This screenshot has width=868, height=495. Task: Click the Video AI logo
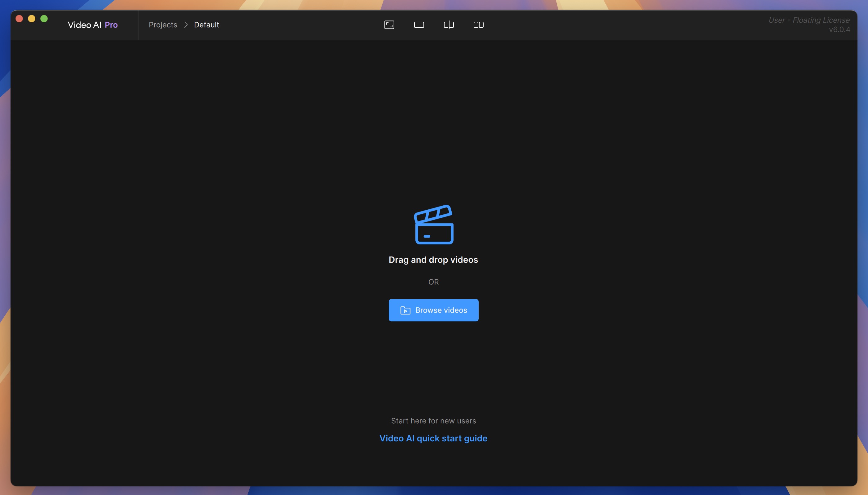tap(84, 25)
